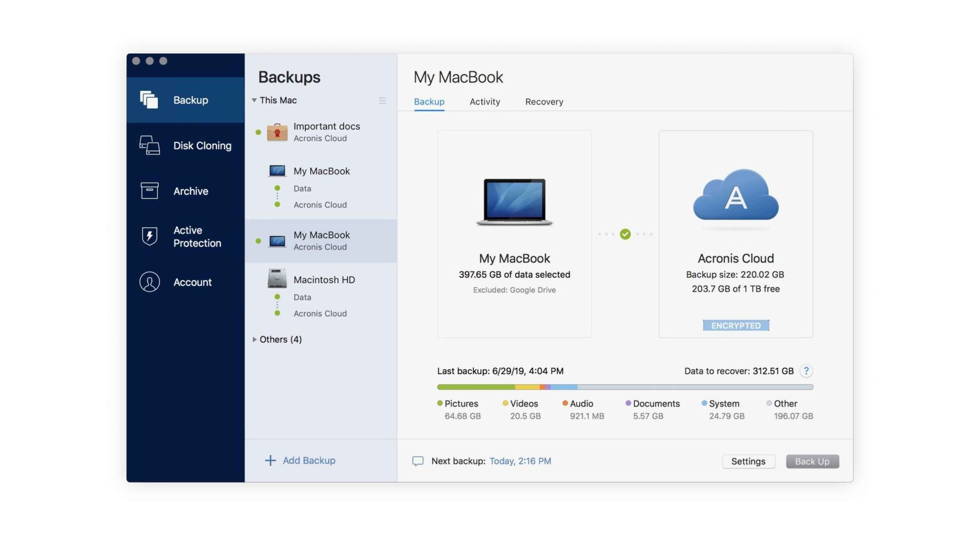Switch to the Recovery tab
The height and width of the screenshot is (536, 980).
coord(544,102)
